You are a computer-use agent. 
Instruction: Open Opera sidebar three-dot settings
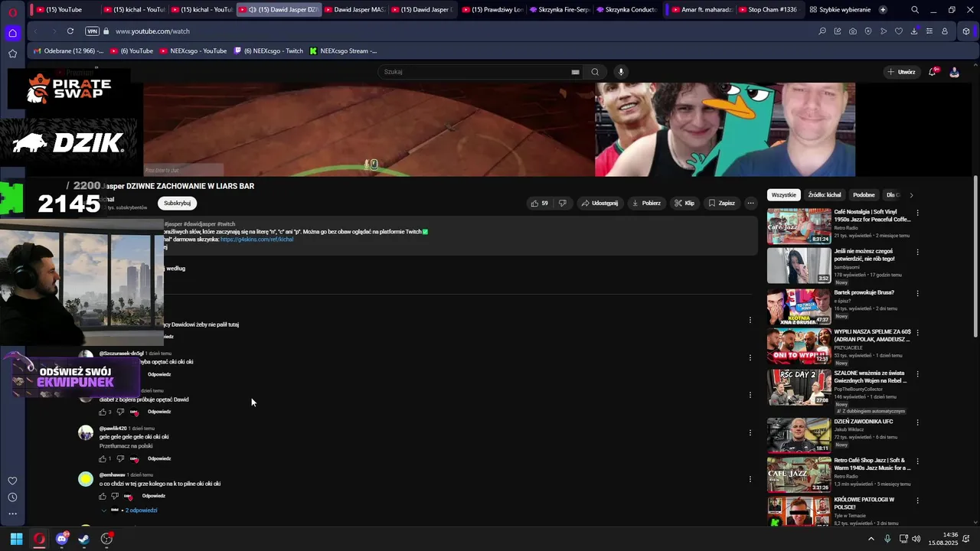[12, 514]
